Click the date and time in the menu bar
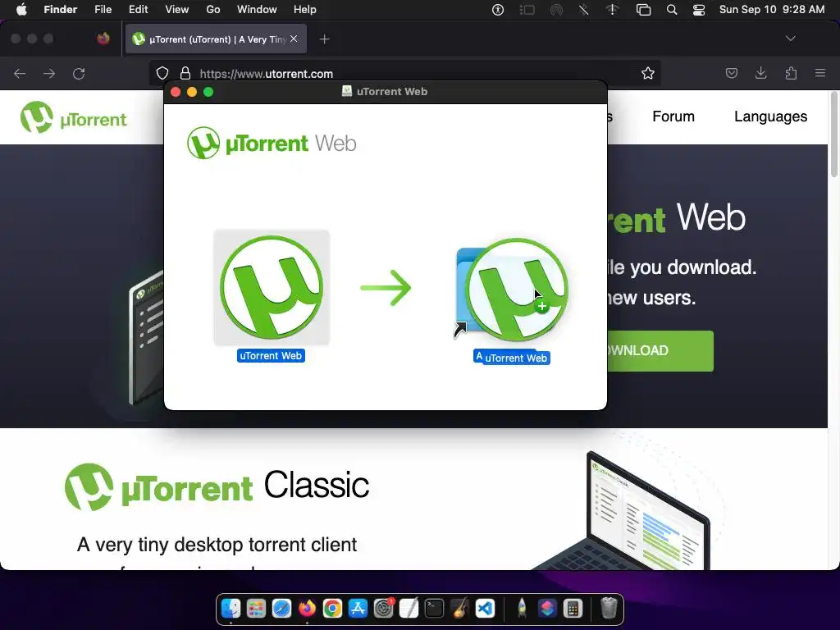The image size is (840, 630). pyautogui.click(x=771, y=10)
